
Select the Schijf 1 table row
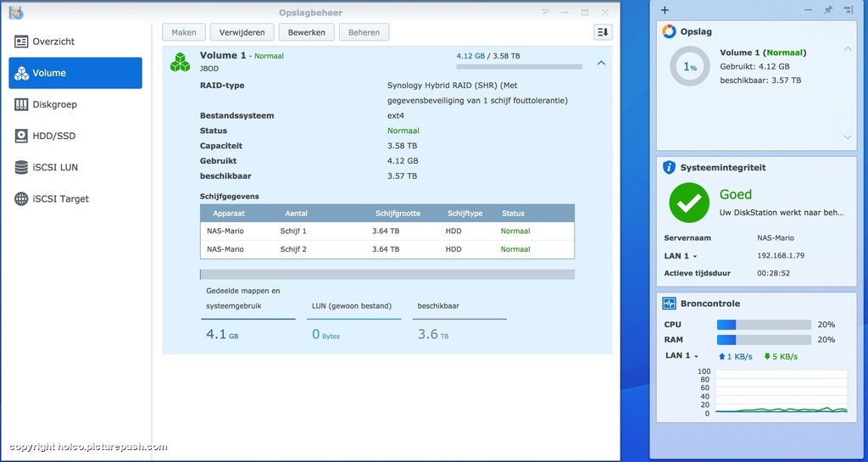[387, 231]
